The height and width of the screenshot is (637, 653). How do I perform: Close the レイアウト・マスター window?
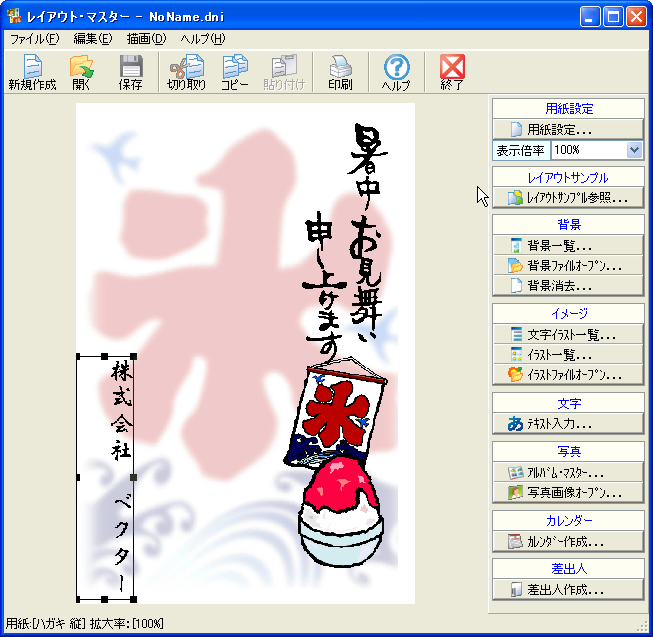click(x=636, y=17)
